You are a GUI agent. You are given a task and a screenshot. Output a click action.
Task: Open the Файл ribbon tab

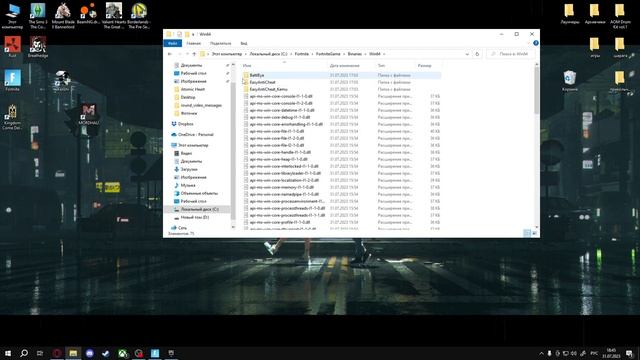pos(173,43)
